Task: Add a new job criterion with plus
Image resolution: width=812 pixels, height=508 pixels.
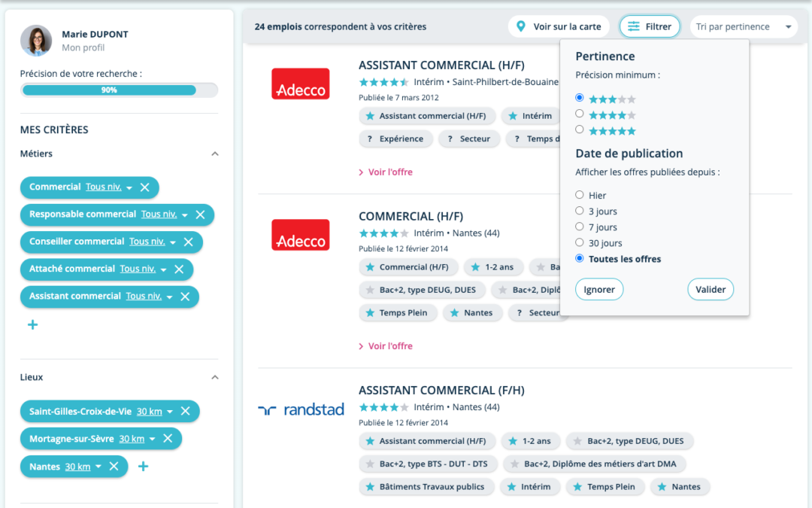Action: [32, 325]
